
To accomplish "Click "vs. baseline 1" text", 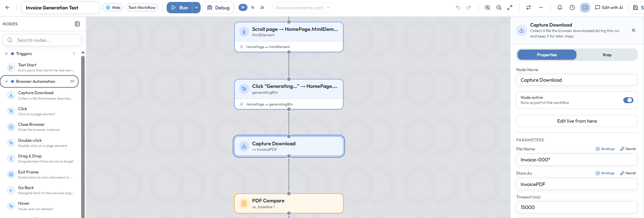I will [263, 207].
